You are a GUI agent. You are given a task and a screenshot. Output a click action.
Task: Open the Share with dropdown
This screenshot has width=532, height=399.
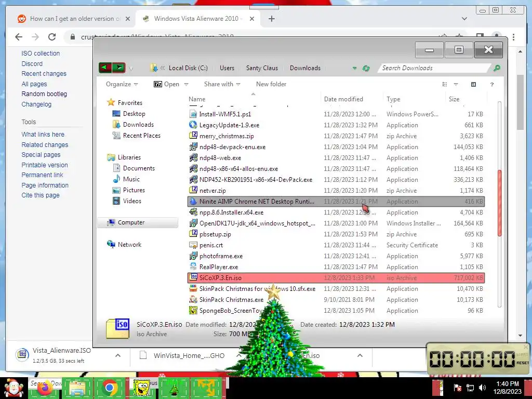tap(222, 84)
